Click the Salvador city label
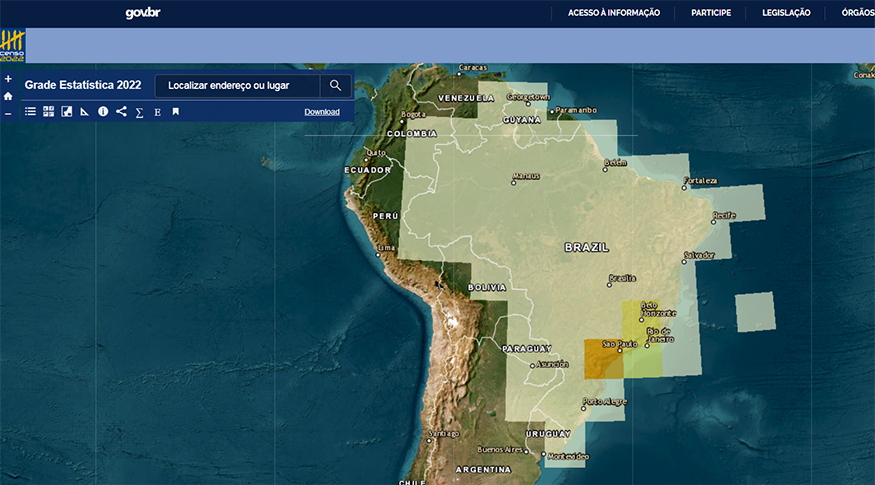This screenshot has width=875, height=485. pyautogui.click(x=699, y=255)
